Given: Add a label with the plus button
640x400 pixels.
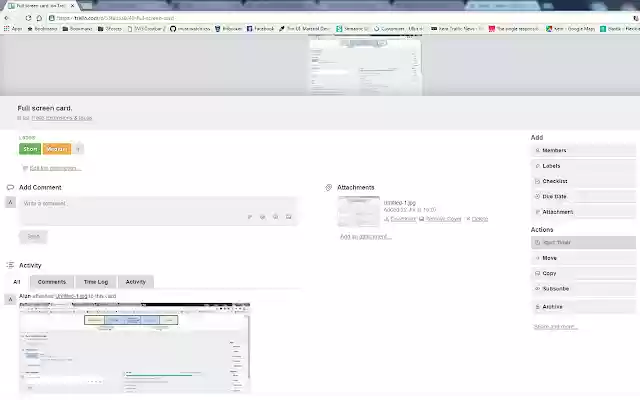Looking at the screenshot, I should click(x=78, y=149).
